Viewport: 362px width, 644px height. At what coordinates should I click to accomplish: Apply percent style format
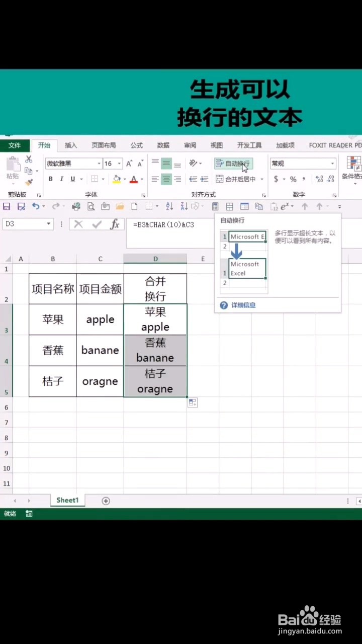coord(293,179)
